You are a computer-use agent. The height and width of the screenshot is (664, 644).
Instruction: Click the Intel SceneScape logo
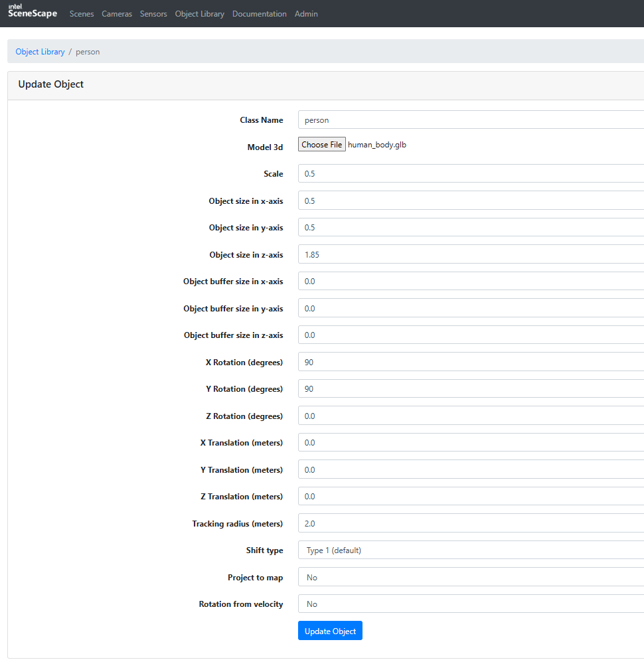[33, 12]
